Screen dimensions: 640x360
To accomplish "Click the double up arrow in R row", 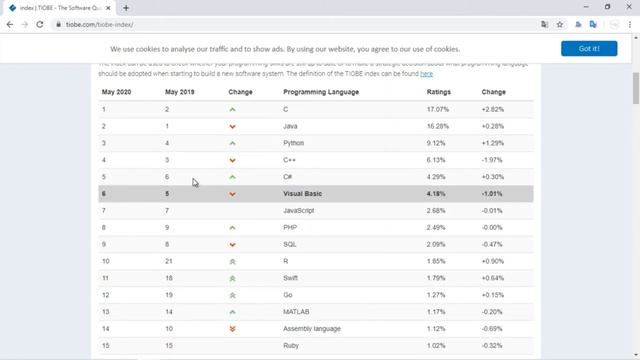I will click(x=232, y=262).
